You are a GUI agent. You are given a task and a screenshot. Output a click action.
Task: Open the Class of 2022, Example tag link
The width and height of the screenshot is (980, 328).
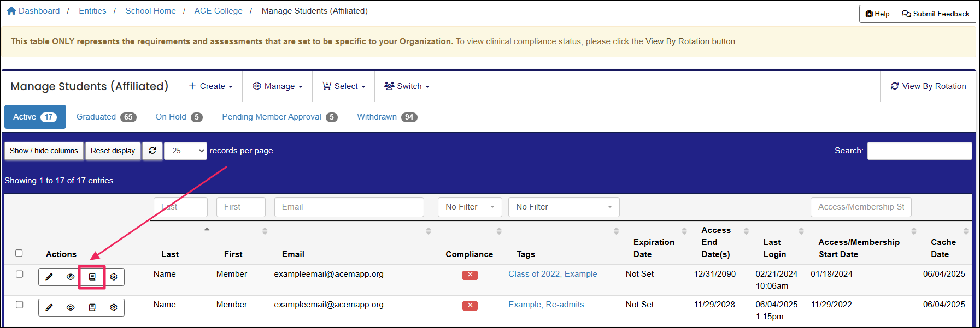coord(553,274)
